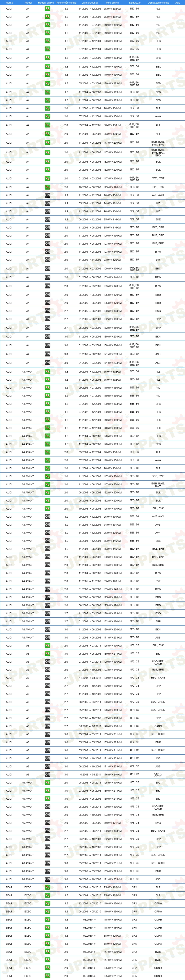The height and width of the screenshot is (980, 185).
Task: Click diesel ON icon in Audi A6 CDYA, CDYC row
Action: (47, 775)
